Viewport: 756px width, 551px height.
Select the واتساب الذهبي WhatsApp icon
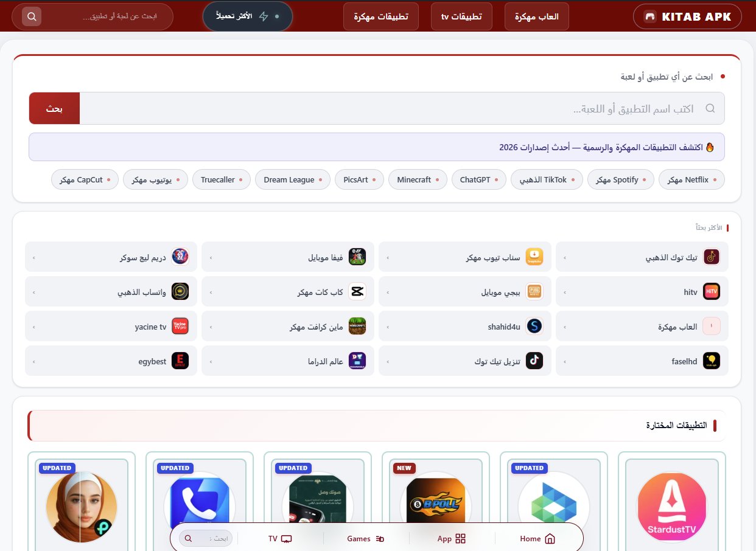(180, 291)
